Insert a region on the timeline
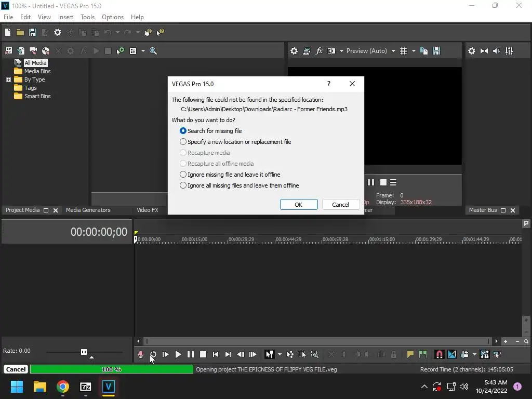Image resolution: width=532 pixels, height=399 pixels. 423,354
